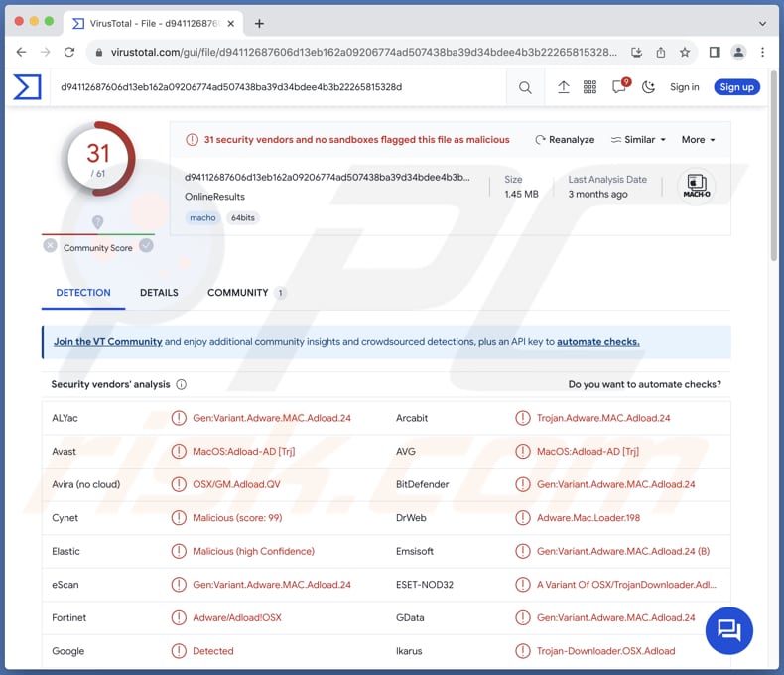Click 'Do you want to automate checks?' text
Image resolution: width=784 pixels, height=675 pixels.
click(x=644, y=384)
